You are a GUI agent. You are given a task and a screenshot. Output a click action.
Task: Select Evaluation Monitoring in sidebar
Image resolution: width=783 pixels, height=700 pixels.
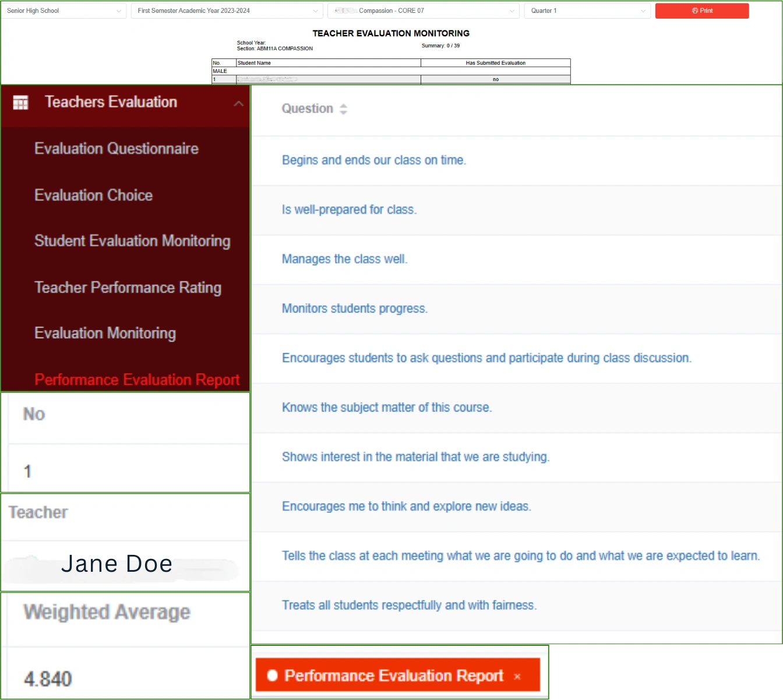click(105, 333)
